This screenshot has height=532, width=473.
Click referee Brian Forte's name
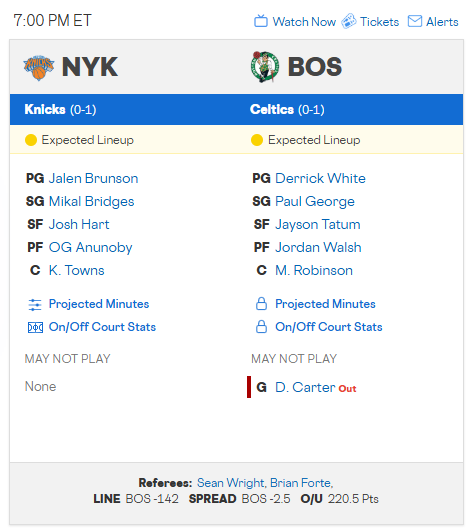pyautogui.click(x=301, y=483)
